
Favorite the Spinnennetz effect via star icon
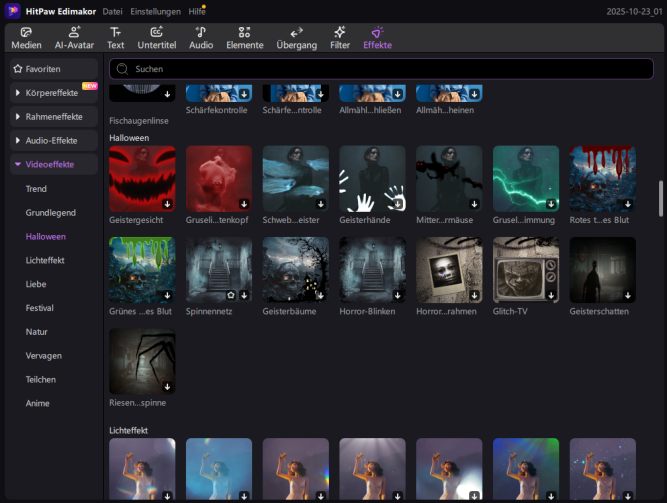tap(230, 294)
